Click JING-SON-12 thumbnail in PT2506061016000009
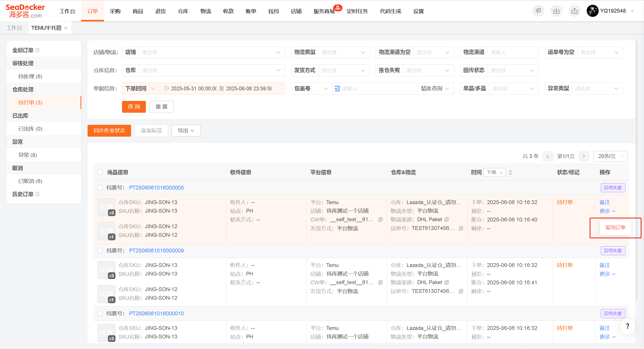The height and width of the screenshot is (349, 644). [x=106, y=294]
